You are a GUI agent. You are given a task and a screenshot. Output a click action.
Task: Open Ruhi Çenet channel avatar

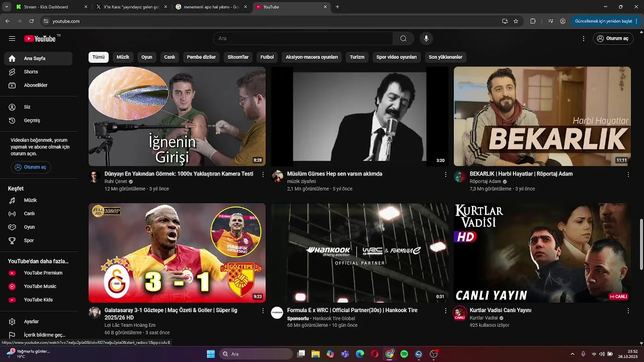click(94, 176)
